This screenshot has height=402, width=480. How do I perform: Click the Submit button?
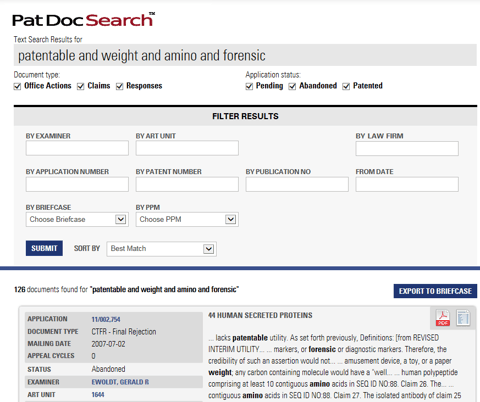tap(44, 248)
